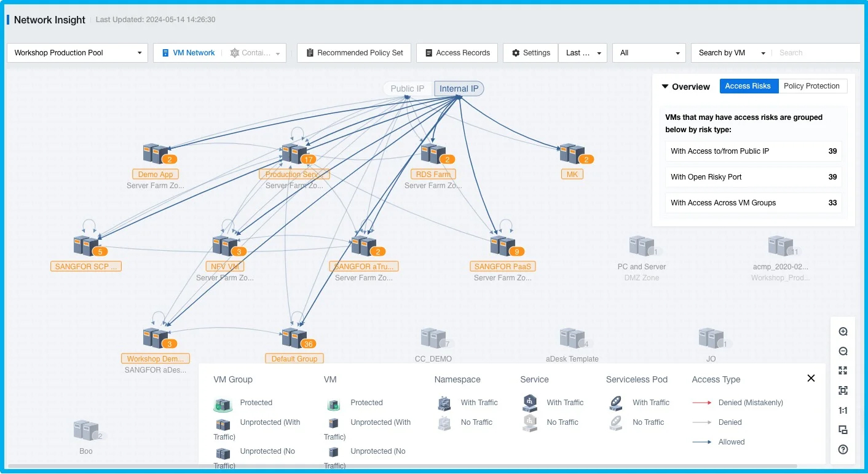Click the zoom out icon on right toolbar

point(843,350)
